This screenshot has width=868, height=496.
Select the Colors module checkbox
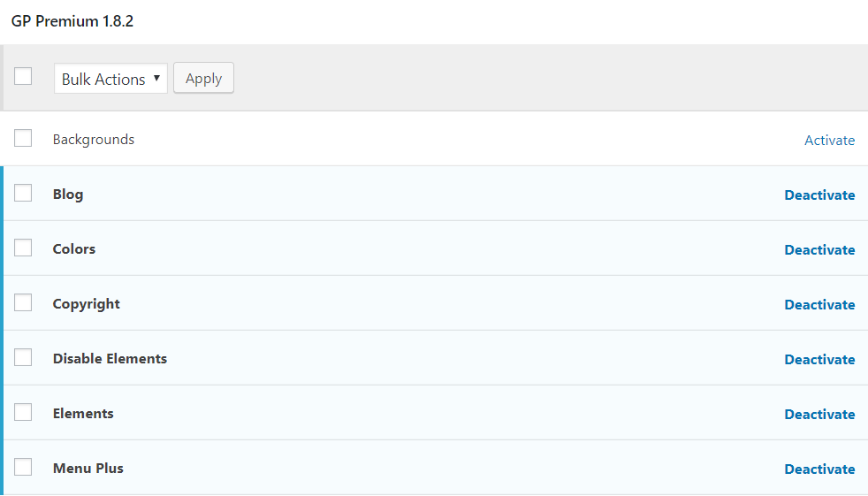[x=23, y=248]
